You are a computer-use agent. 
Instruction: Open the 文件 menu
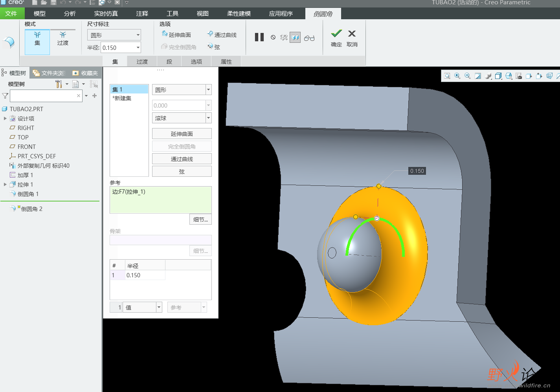[11, 13]
